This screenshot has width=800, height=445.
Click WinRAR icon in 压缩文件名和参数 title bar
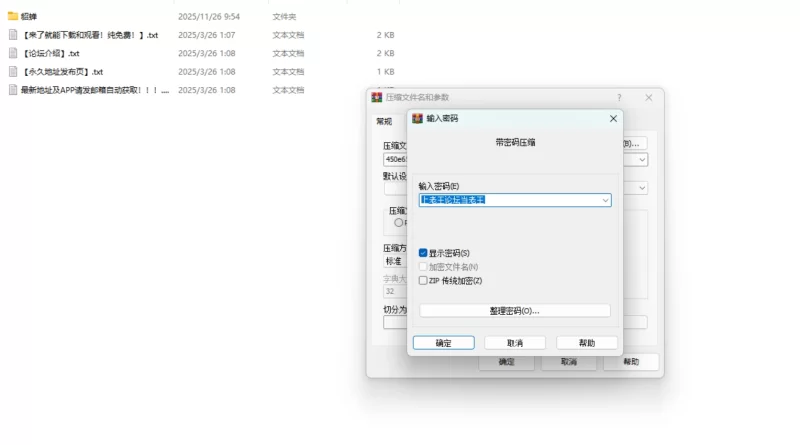(x=377, y=97)
